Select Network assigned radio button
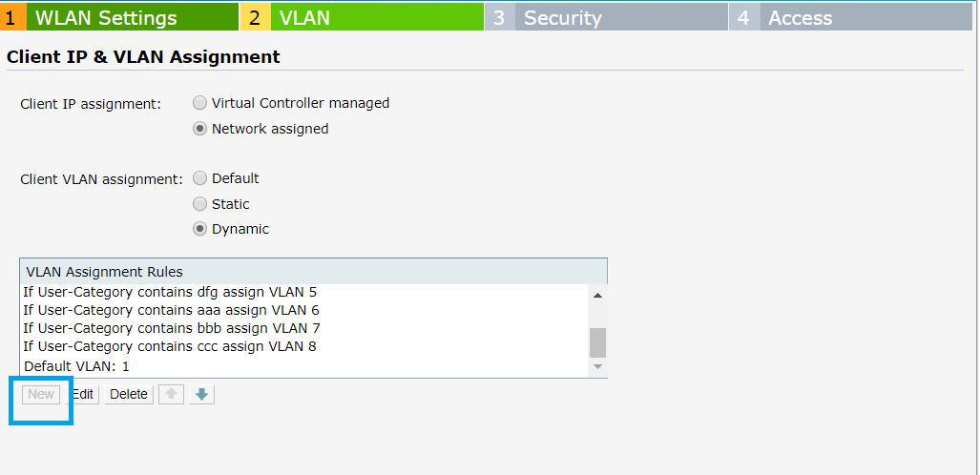The height and width of the screenshot is (475, 980). click(x=199, y=129)
